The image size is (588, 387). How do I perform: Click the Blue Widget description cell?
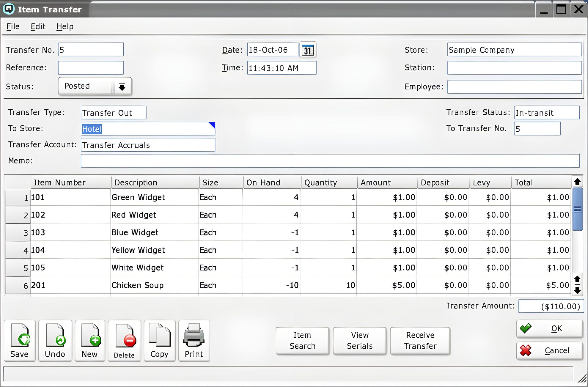[x=154, y=232]
